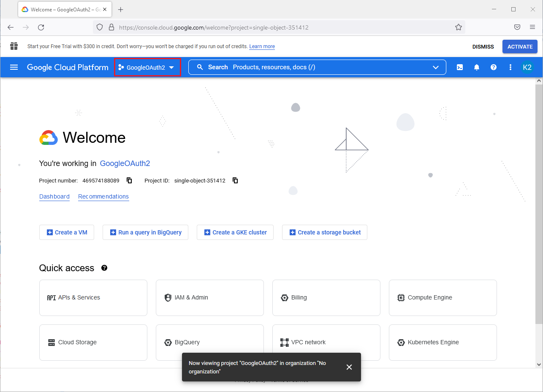Open the help question mark menu
Image resolution: width=543 pixels, height=392 pixels.
pyautogui.click(x=494, y=67)
